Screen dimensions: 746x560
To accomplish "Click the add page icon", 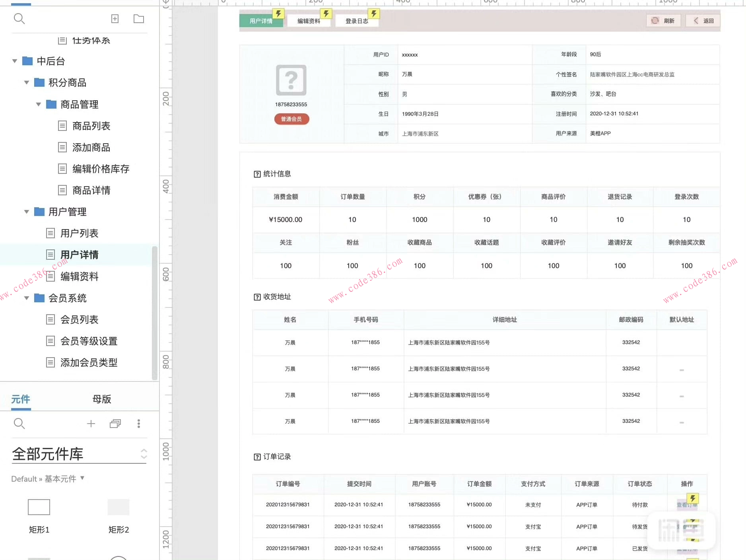I will pyautogui.click(x=115, y=19).
